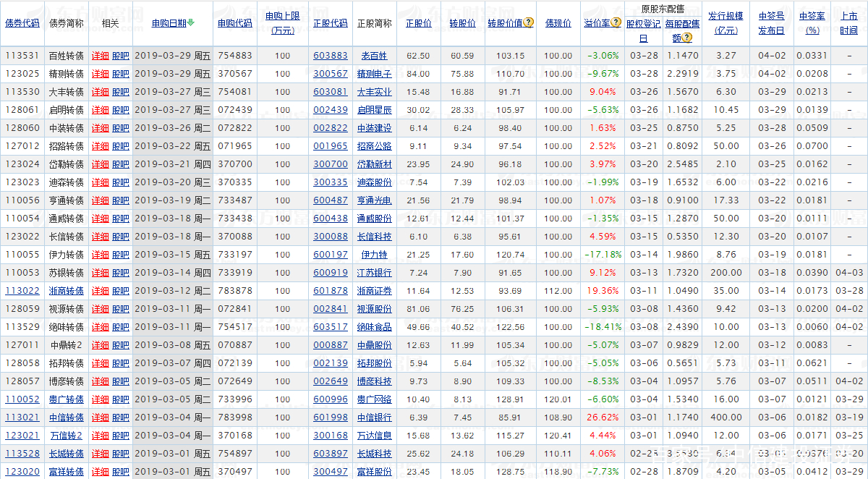This screenshot has height=479, width=868.
Task: Open 股吧 link for 亨通转债
Action: 121,200
